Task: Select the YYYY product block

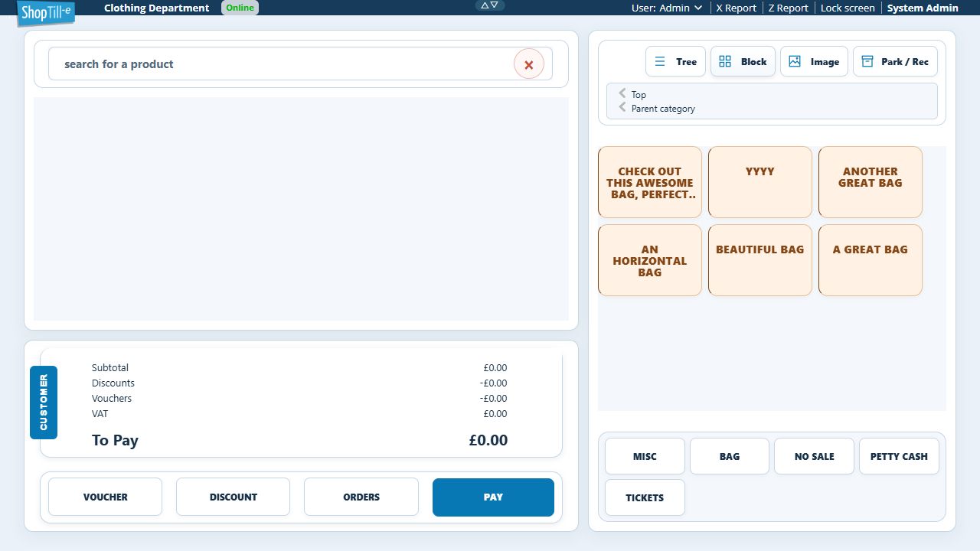Action: tap(760, 182)
